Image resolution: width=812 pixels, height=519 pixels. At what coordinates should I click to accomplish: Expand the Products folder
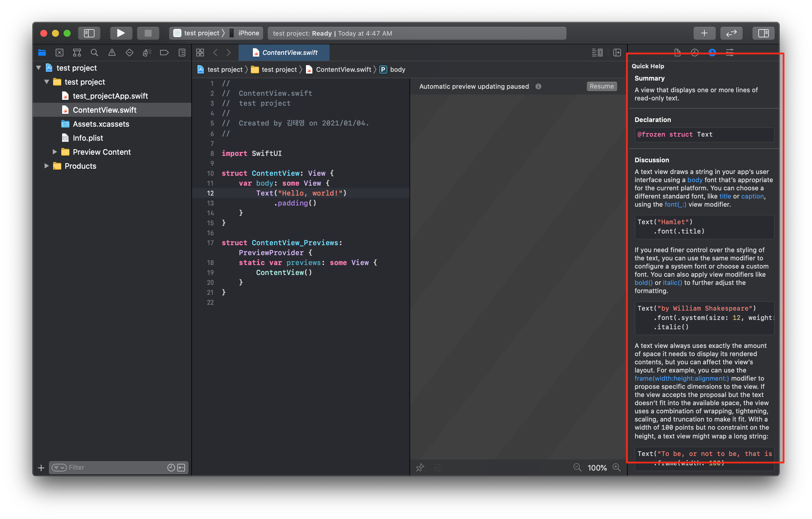(47, 166)
